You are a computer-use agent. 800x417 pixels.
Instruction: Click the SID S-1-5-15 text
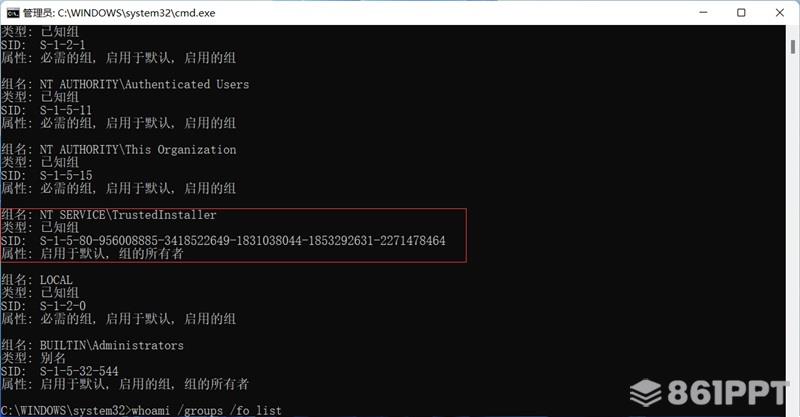pos(66,176)
